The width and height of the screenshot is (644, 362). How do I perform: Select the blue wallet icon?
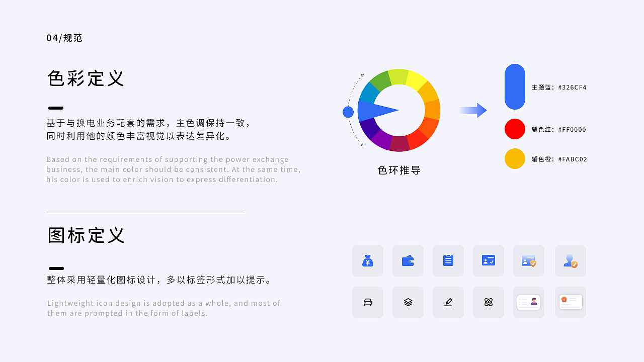[408, 261]
